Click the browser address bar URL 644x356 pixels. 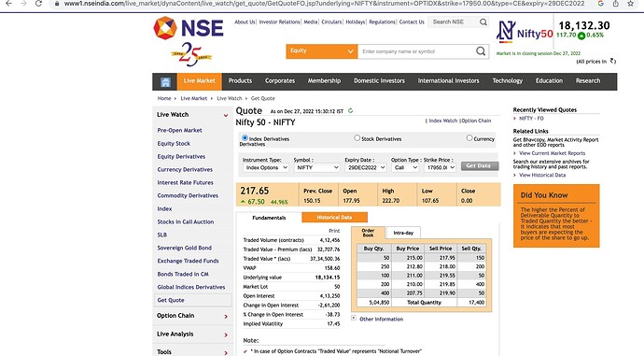324,4
